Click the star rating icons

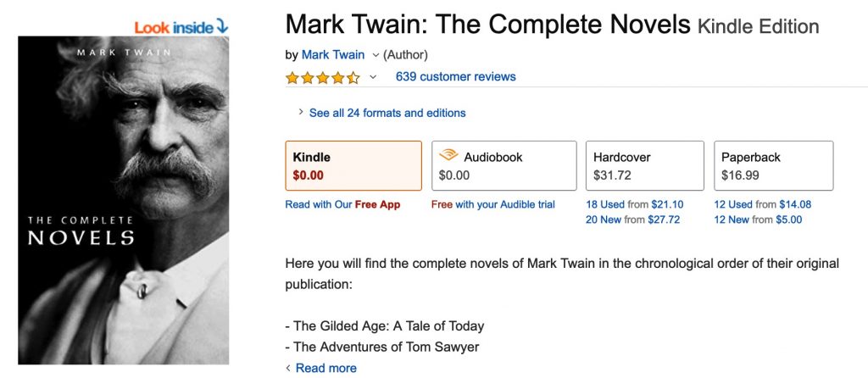coord(323,77)
